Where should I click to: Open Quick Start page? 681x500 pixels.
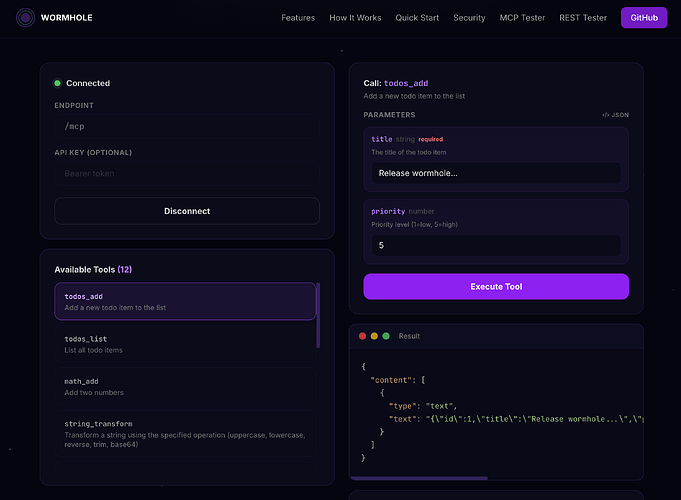[x=417, y=18]
